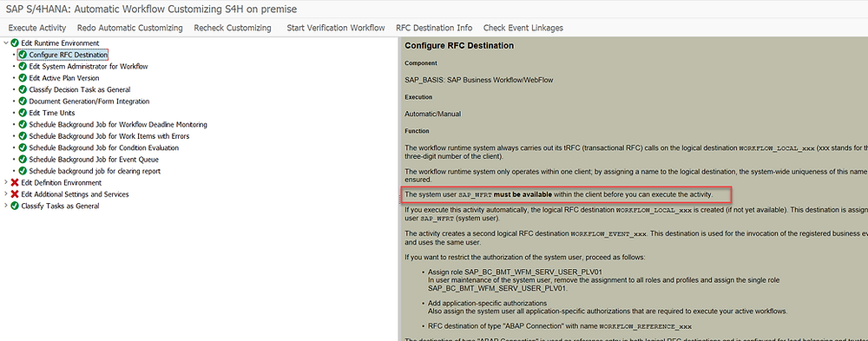Click status icon for clearing report job
The image size is (868, 341).
[x=23, y=170]
